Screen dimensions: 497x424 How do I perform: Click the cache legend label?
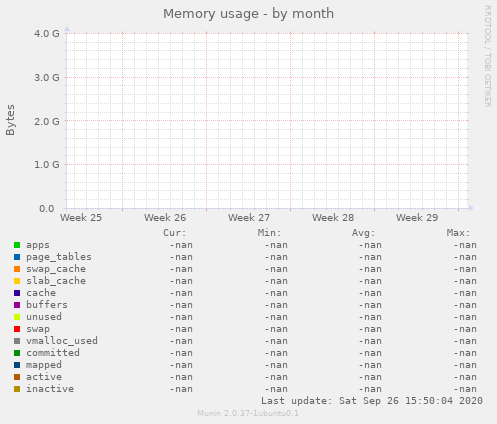coord(41,293)
